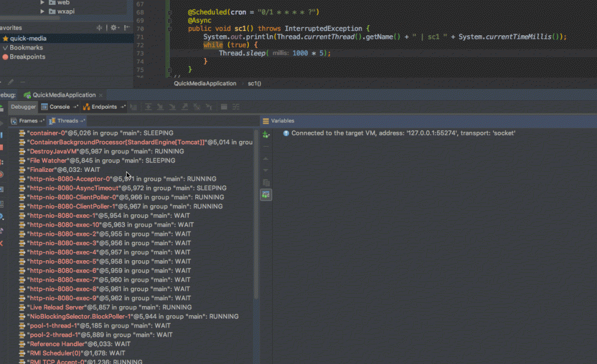Click the Duplicate Watch copy icon

(266, 182)
